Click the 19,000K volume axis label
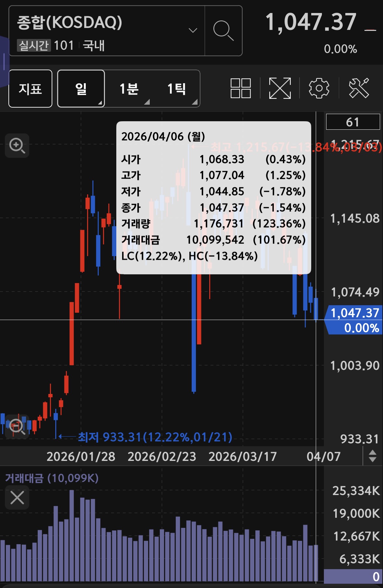Image resolution: width=383 pixels, height=588 pixels. [x=356, y=513]
